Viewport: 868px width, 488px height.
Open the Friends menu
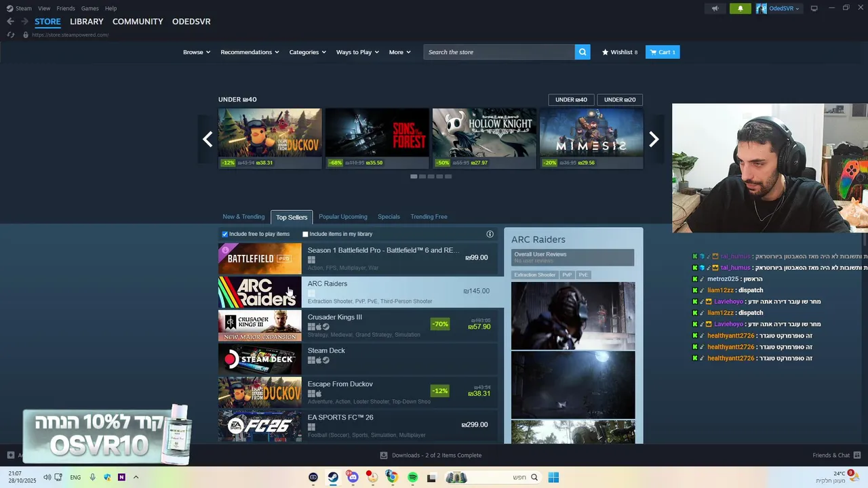(66, 8)
